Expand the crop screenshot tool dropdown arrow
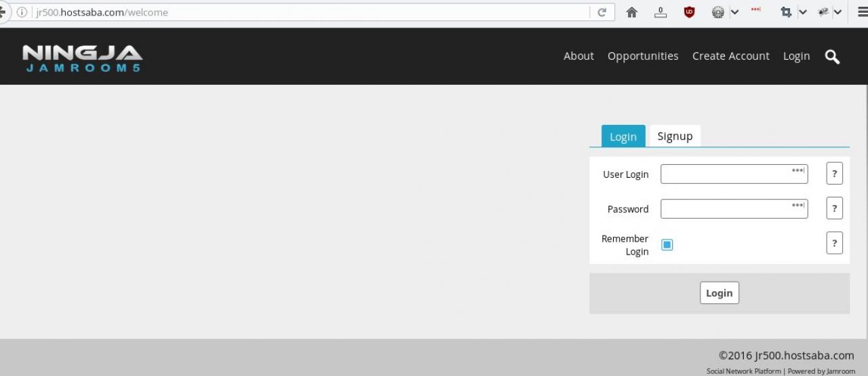 tap(802, 12)
